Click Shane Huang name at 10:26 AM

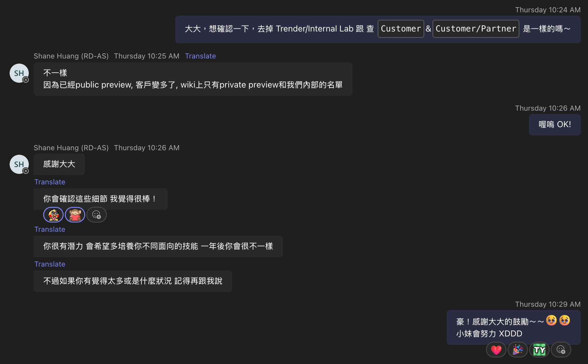click(71, 148)
